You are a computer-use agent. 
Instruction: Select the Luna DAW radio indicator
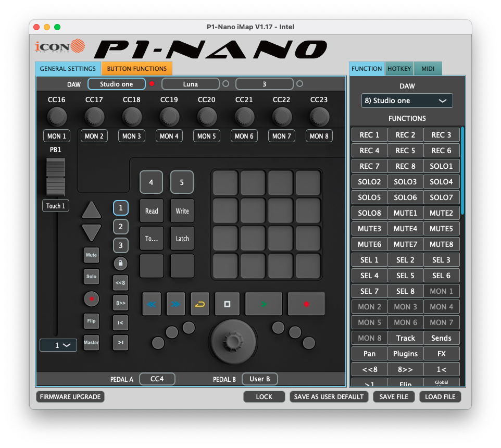[x=226, y=84]
